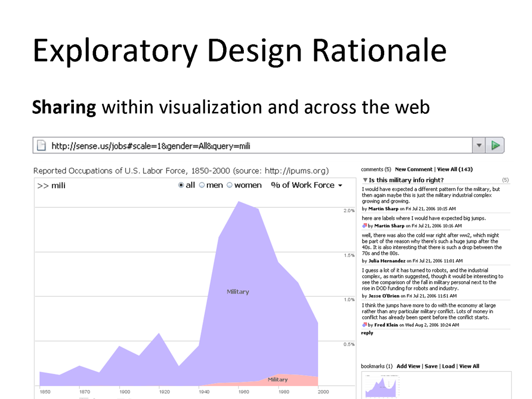Open View All (143) comments
532x399 pixels.
(x=455, y=169)
